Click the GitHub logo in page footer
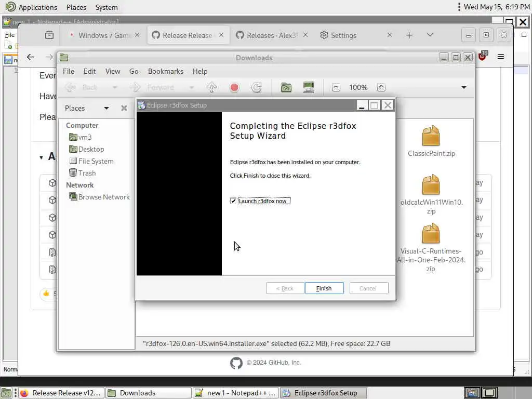Viewport: 532px width, 399px height. click(236, 363)
